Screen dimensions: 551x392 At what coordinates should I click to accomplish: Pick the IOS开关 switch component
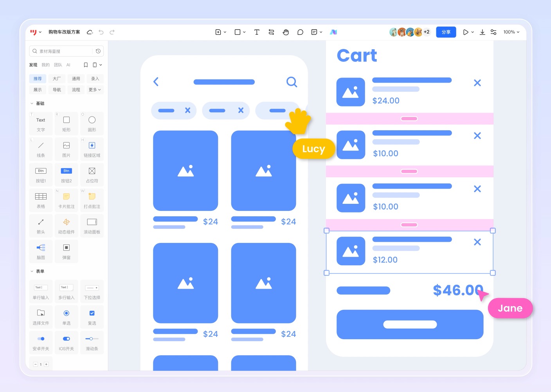pos(67,343)
